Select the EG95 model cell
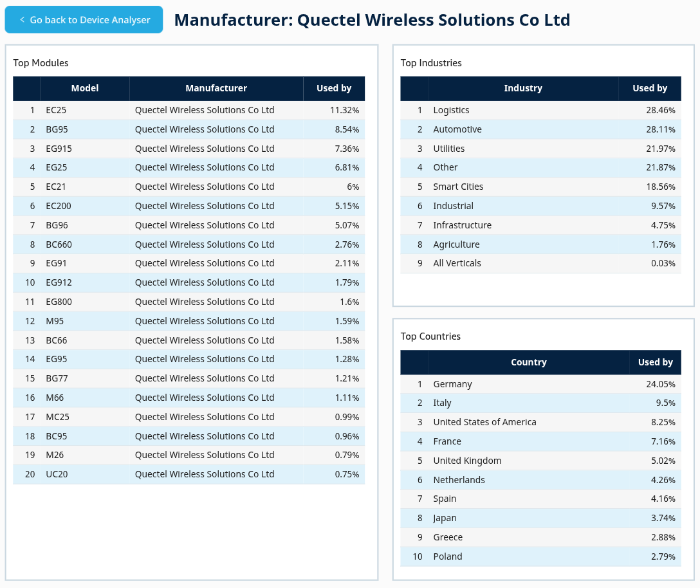The width and height of the screenshot is (700, 588). (x=85, y=359)
